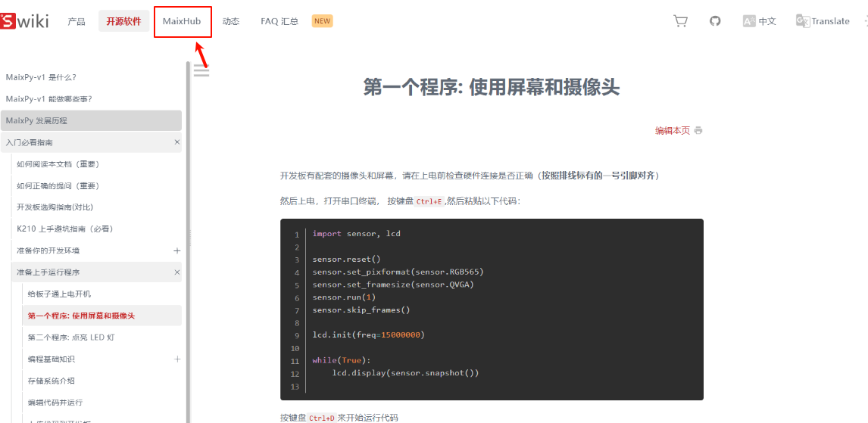Click the lcd.display(sensor.snapshot()) line

[x=406, y=373]
